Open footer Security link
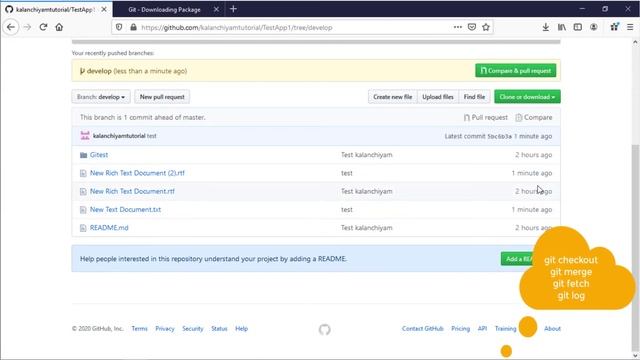Screen dimensions: 640x360 coord(193,329)
